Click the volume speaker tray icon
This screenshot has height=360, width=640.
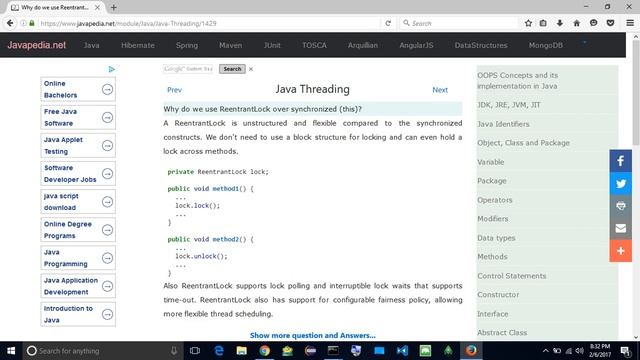tap(580, 351)
